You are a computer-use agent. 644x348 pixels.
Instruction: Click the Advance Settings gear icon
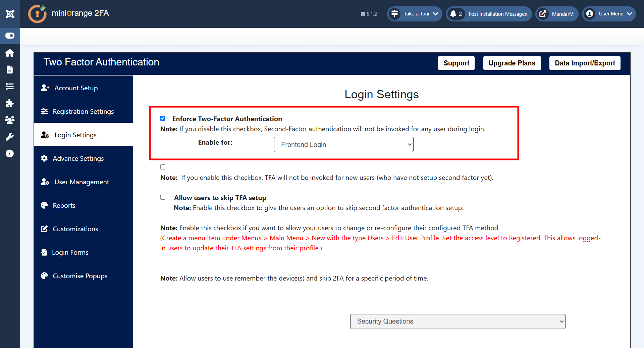tap(44, 158)
